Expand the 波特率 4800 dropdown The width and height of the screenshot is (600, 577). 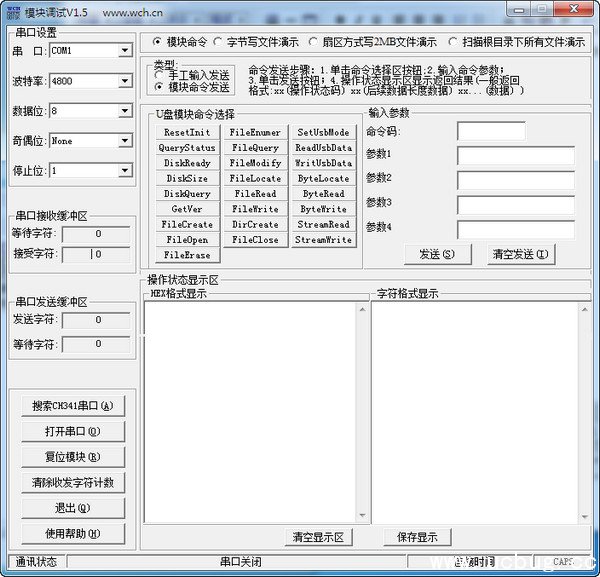tap(125, 80)
